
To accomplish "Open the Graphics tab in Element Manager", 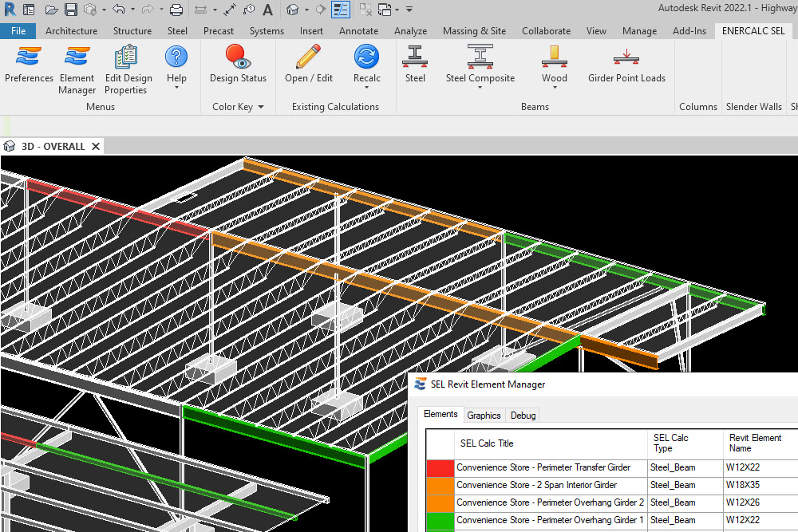I will pyautogui.click(x=484, y=416).
